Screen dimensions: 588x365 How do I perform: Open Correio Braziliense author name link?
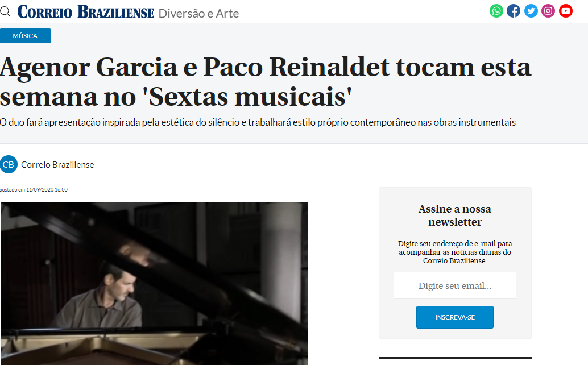(57, 165)
